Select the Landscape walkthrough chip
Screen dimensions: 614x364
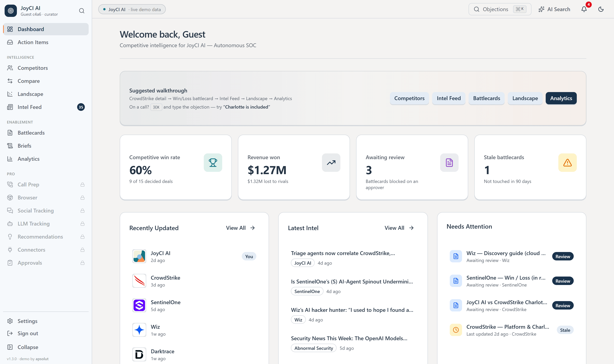pyautogui.click(x=525, y=98)
